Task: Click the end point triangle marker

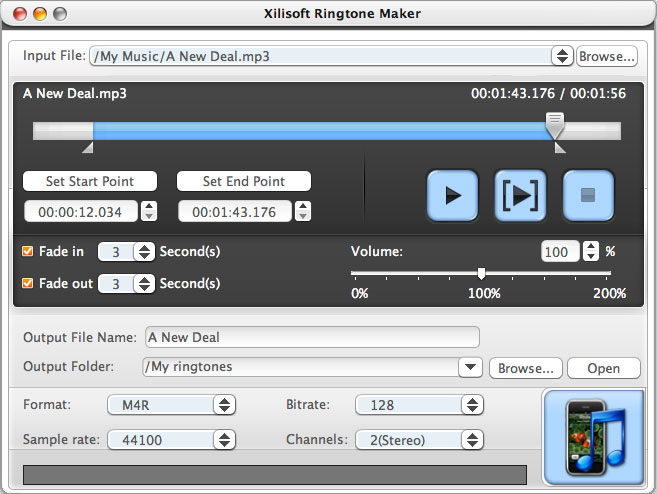Action: [559, 148]
